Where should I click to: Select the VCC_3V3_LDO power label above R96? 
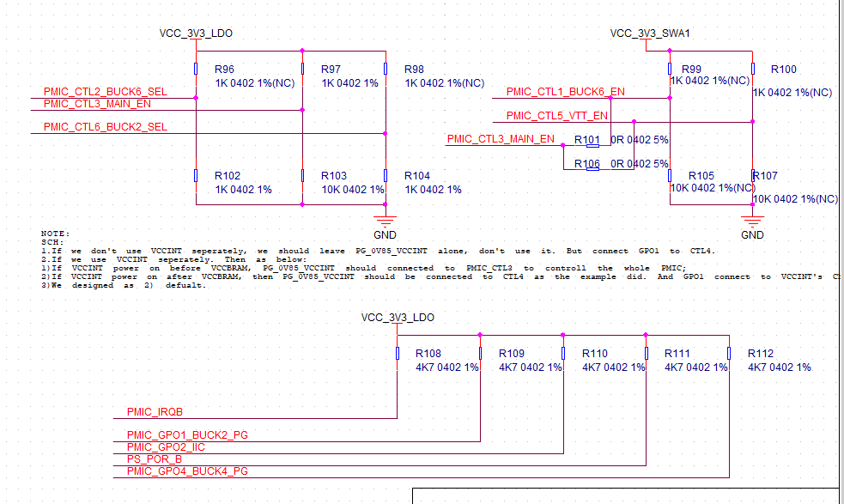click(196, 33)
